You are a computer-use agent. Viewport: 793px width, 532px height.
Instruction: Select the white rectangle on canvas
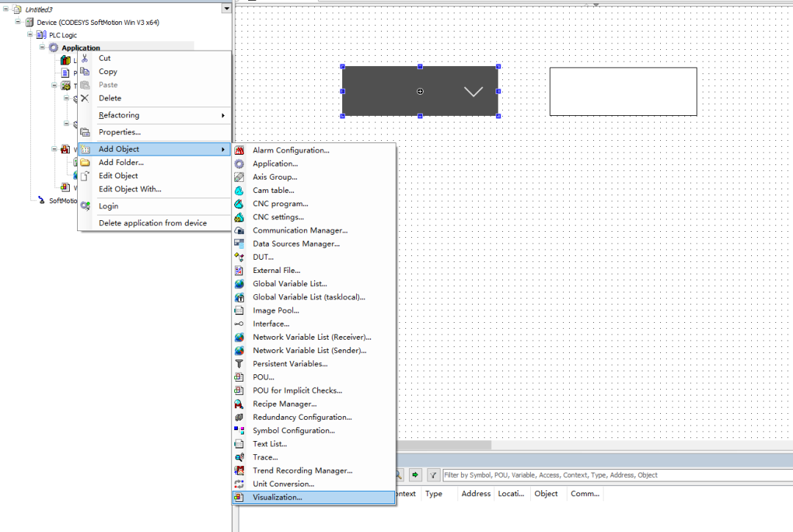[623, 92]
